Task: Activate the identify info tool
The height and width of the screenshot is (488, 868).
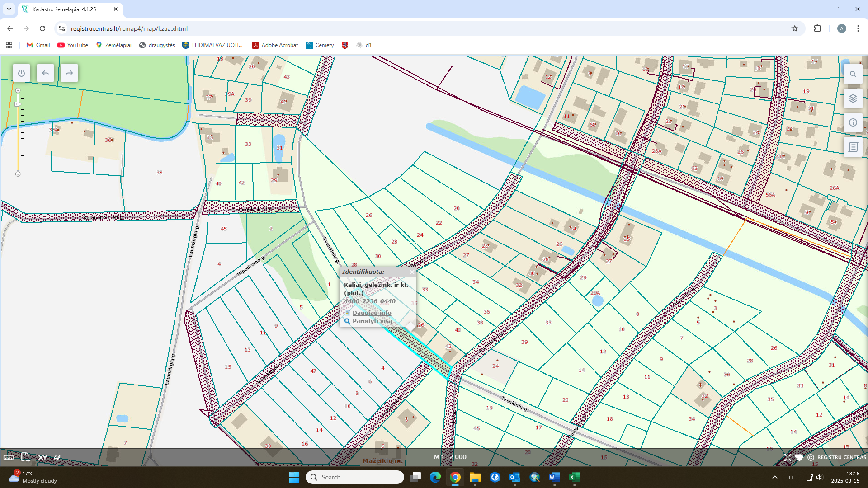Action: coord(853,122)
